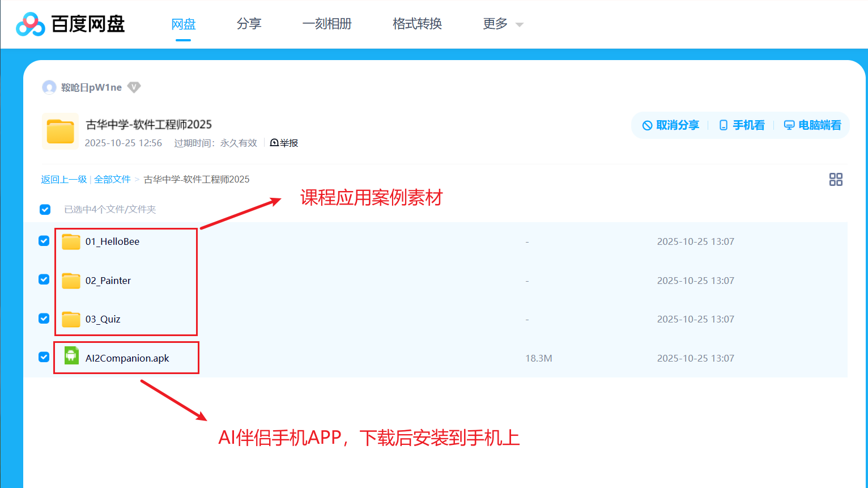
Task: Click the diamond VIP badge icon
Action: tap(134, 87)
